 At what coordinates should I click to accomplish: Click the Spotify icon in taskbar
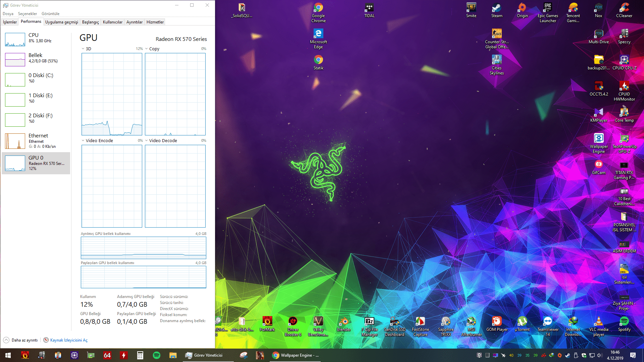point(156,355)
